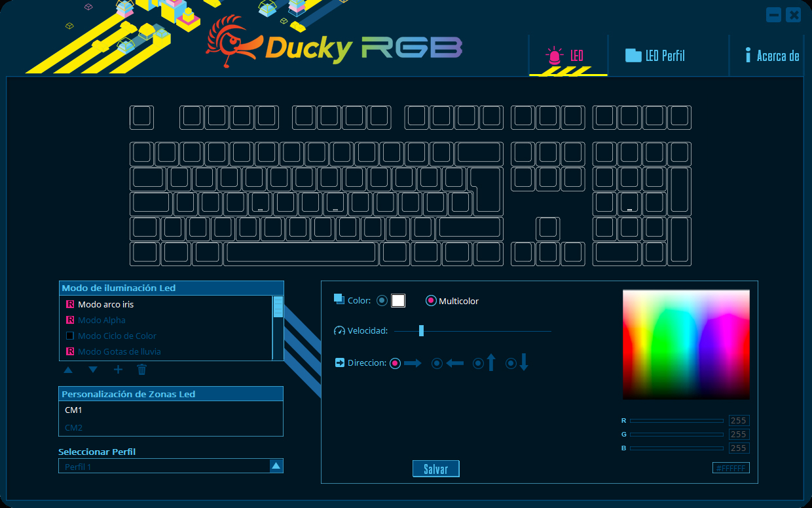Click the up arrow key on keyboard layout
The image size is (812, 508).
[547, 228]
